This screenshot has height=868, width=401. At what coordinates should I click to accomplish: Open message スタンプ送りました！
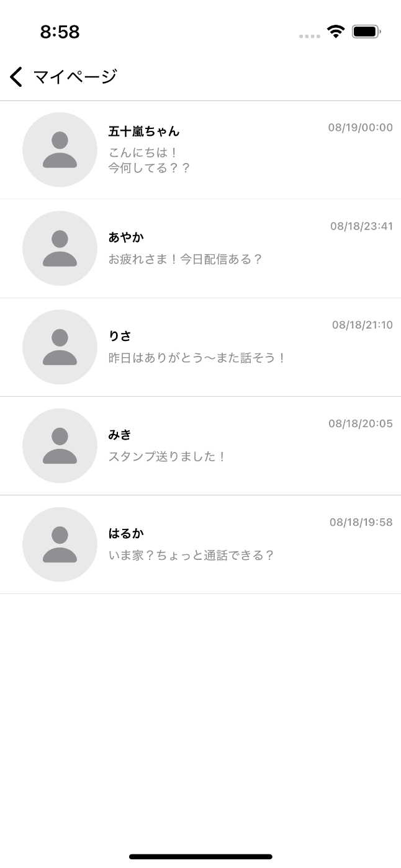(167, 456)
